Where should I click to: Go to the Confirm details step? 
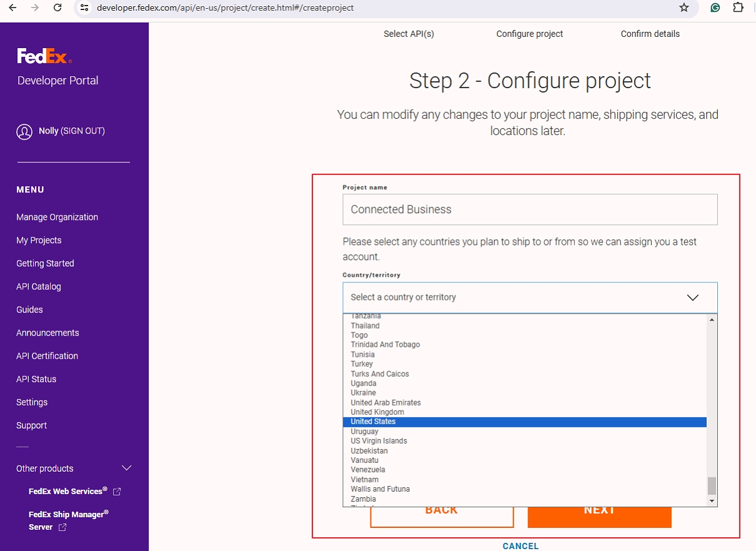pyautogui.click(x=650, y=34)
